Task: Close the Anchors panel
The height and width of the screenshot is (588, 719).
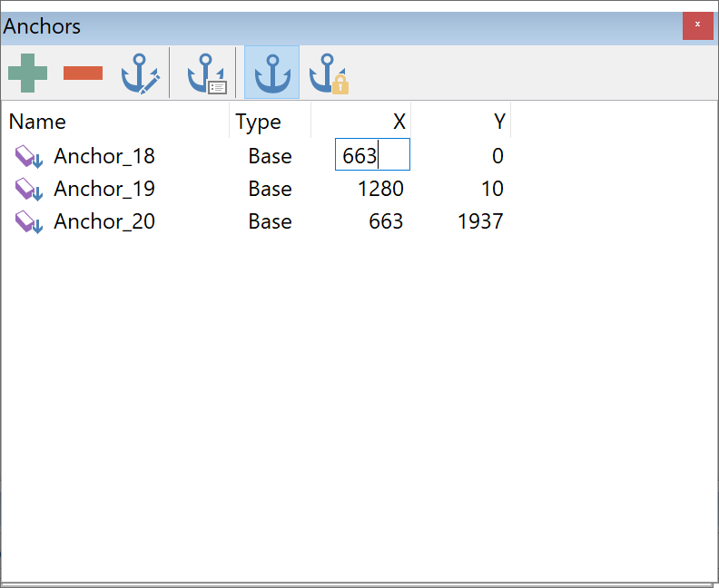Action: click(697, 25)
